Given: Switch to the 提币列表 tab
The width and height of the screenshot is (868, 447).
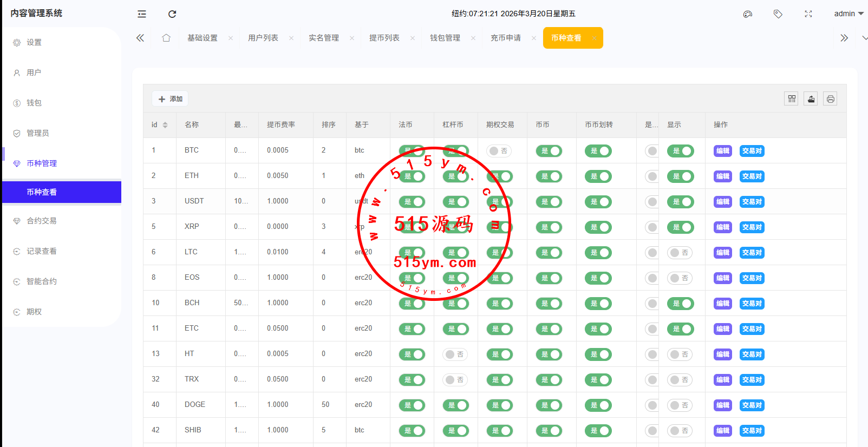Looking at the screenshot, I should coord(384,38).
